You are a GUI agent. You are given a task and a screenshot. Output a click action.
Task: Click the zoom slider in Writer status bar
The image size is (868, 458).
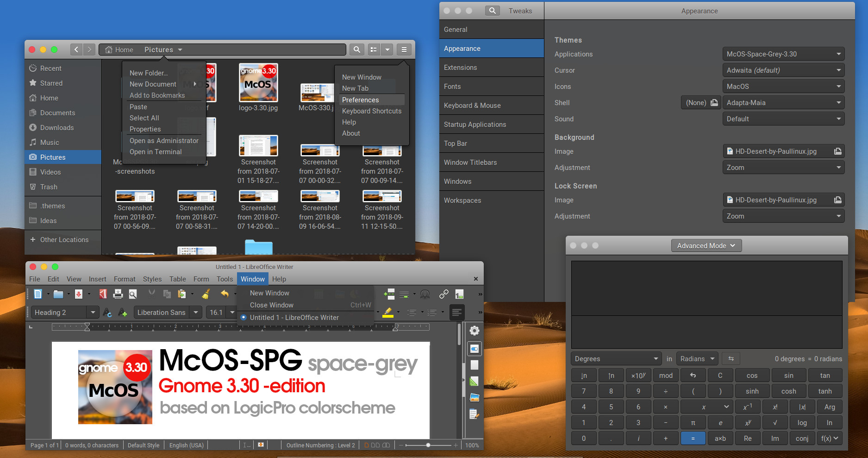pyautogui.click(x=429, y=445)
